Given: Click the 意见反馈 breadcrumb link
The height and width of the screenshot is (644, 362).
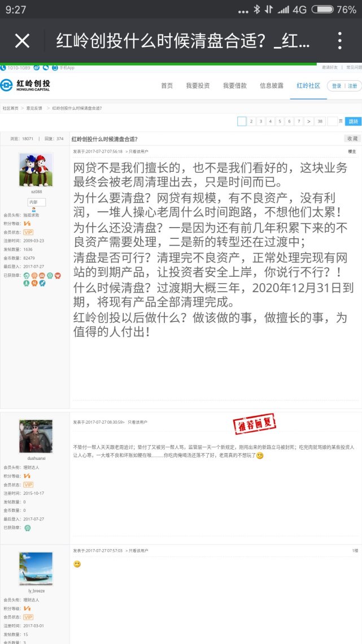Looking at the screenshot, I should [34, 108].
